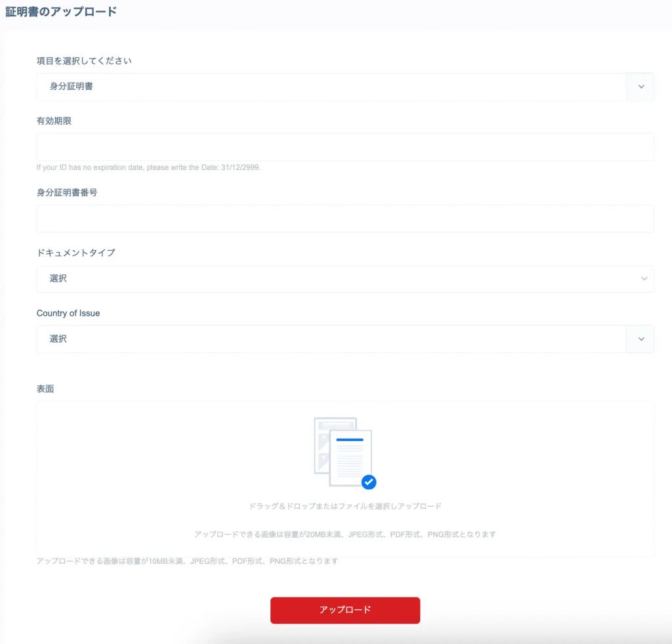Click inside the 有効期限 input field
672x644 pixels.
[x=345, y=146]
